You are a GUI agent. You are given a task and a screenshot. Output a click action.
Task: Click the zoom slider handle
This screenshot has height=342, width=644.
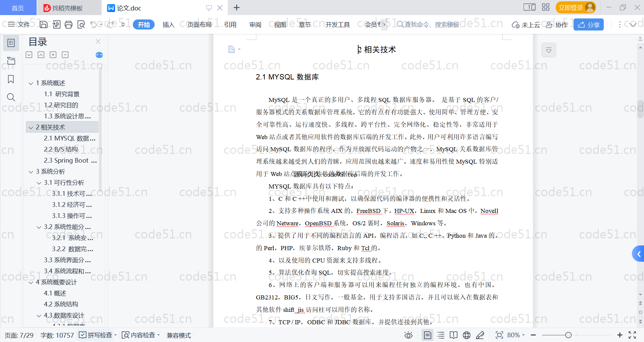click(x=568, y=335)
